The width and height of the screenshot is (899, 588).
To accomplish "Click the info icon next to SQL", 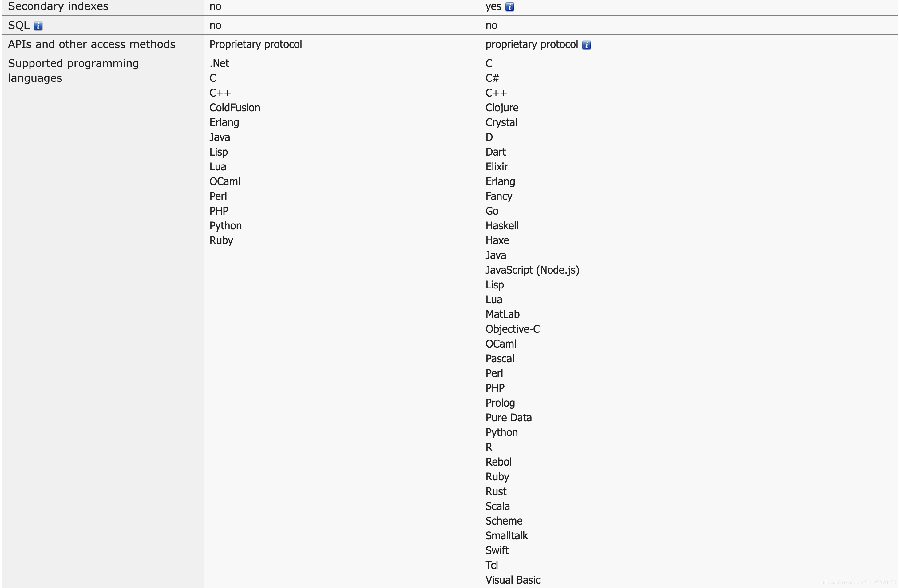I will (x=38, y=26).
